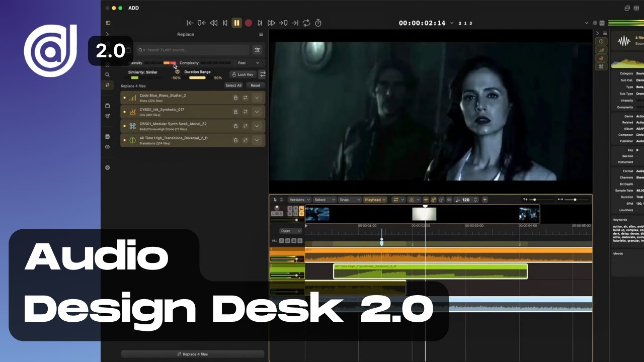Lock the All Time High_Transitions_Reversal_2_B row
Viewport: 644px width, 362px height.
[x=235, y=140]
